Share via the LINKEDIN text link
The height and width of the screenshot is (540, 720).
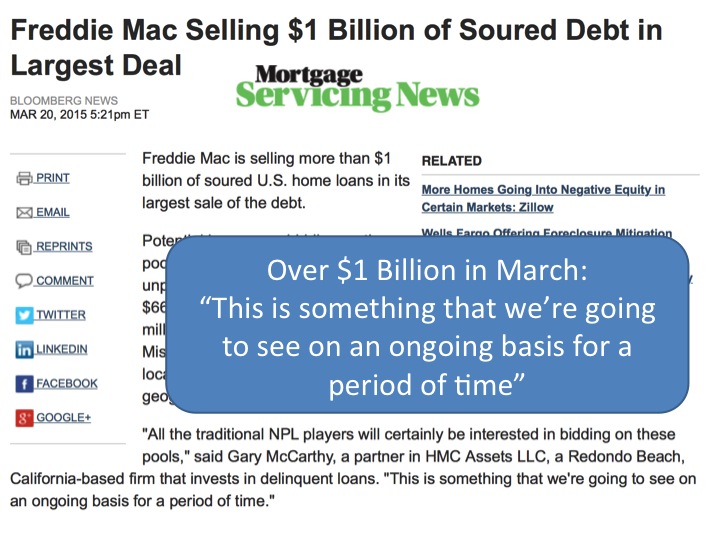point(62,349)
